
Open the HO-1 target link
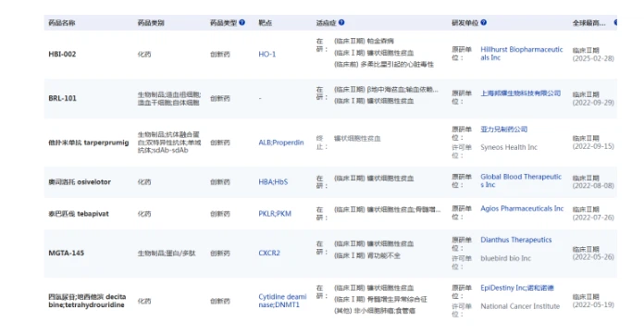pyautogui.click(x=267, y=55)
